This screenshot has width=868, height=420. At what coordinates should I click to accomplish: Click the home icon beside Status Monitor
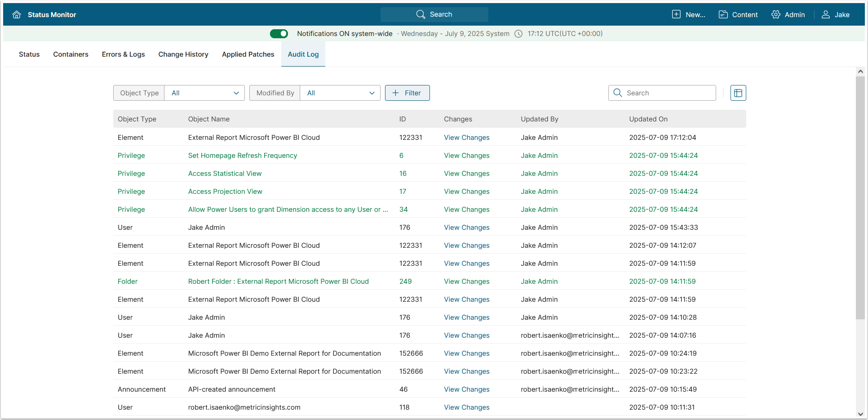[17, 14]
